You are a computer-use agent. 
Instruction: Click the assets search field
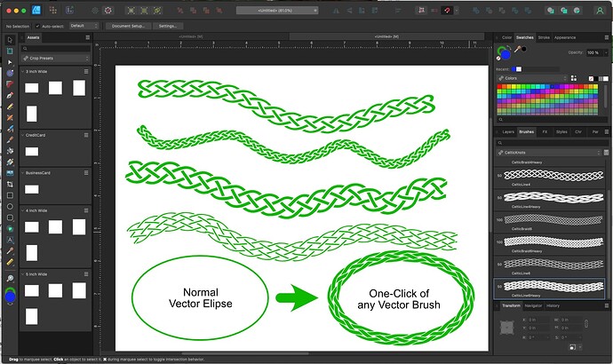click(x=56, y=48)
